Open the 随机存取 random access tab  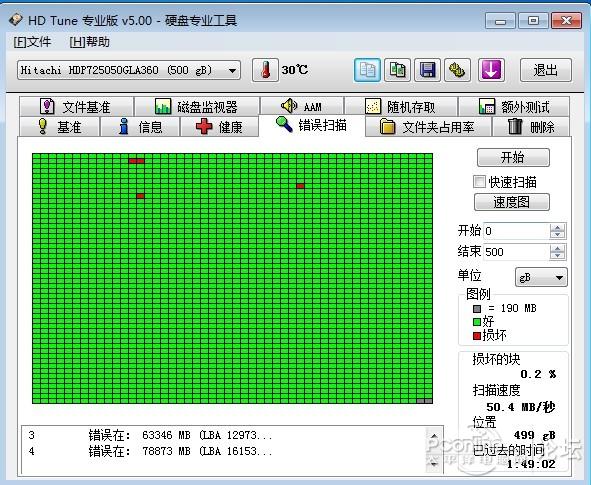coord(401,107)
